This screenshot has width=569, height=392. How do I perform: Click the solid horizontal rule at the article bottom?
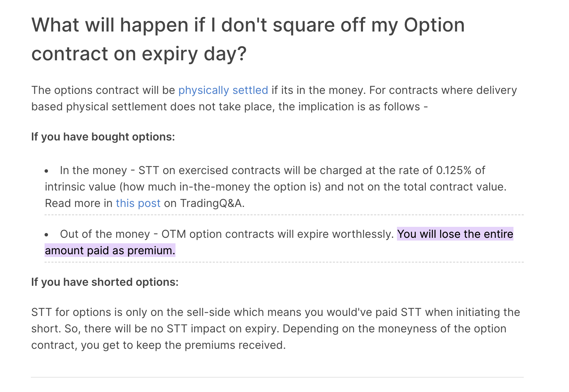coord(277,377)
